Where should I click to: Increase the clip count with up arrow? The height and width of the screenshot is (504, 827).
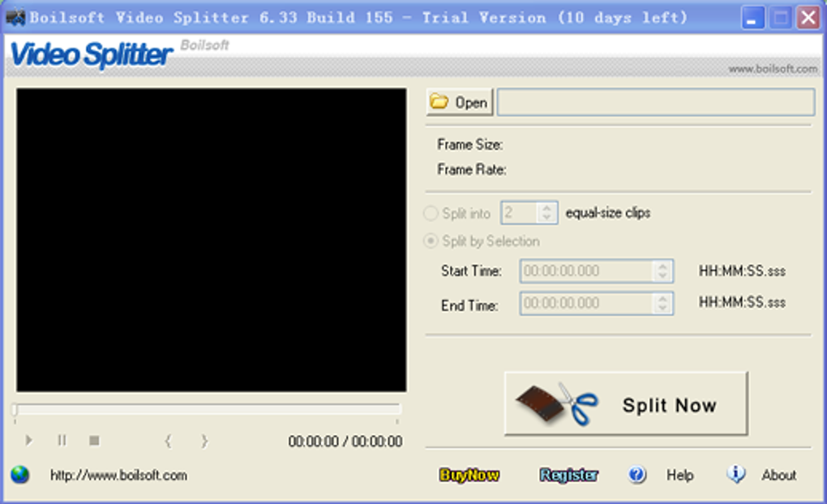click(x=547, y=207)
